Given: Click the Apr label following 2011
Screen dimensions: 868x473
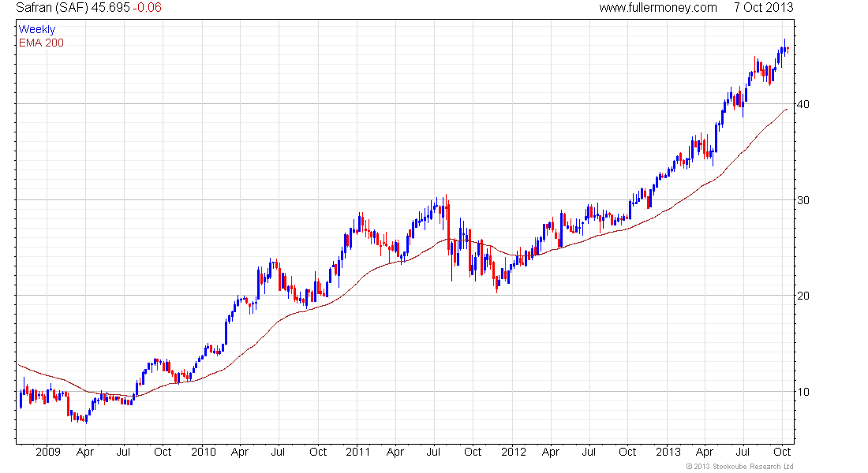Looking at the screenshot, I should pyautogui.click(x=395, y=452).
